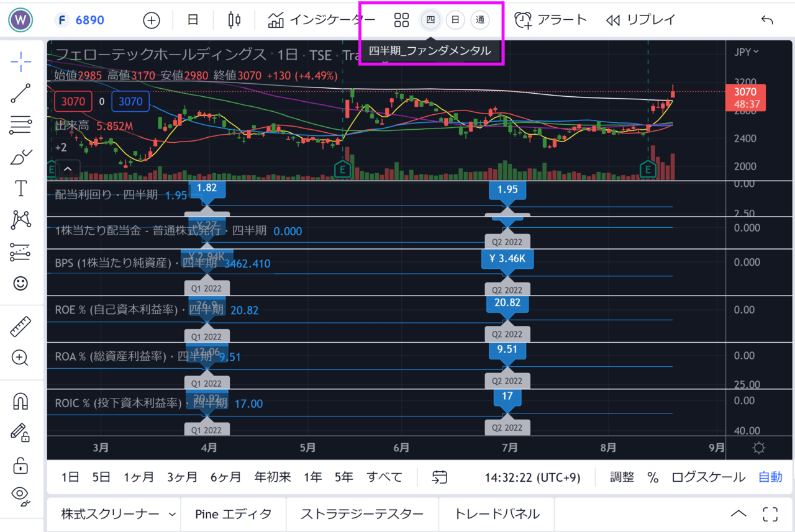
Task: Select the 日 template button in the toolbar
Action: coord(455,20)
